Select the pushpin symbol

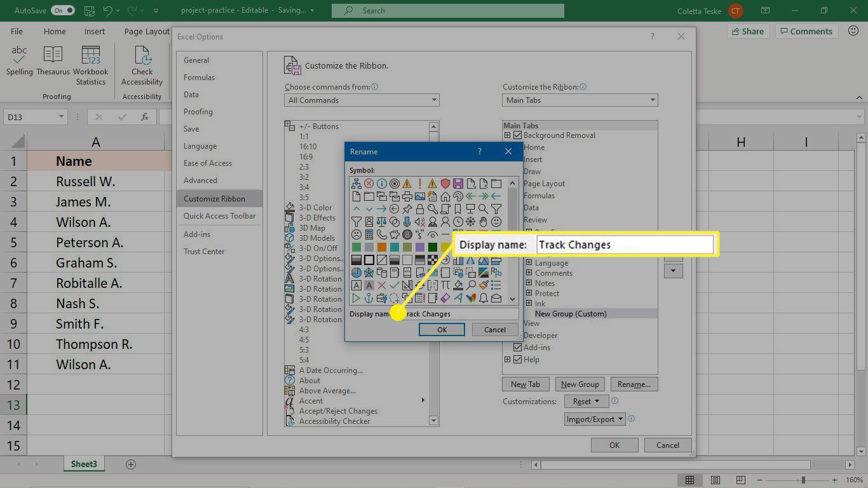[x=407, y=209]
